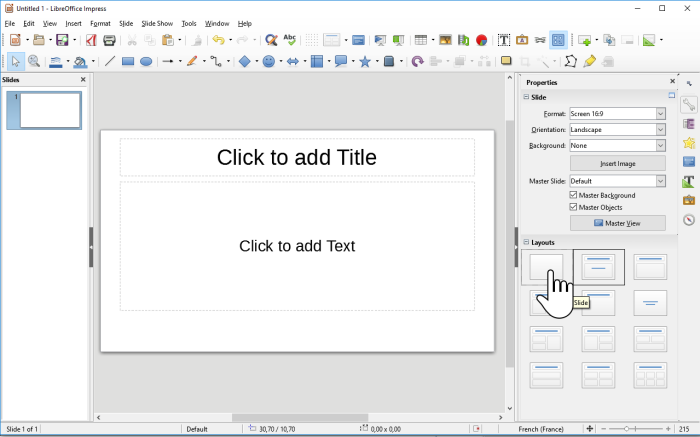
Task: Activate Zoom & Pan tool
Action: tap(34, 62)
